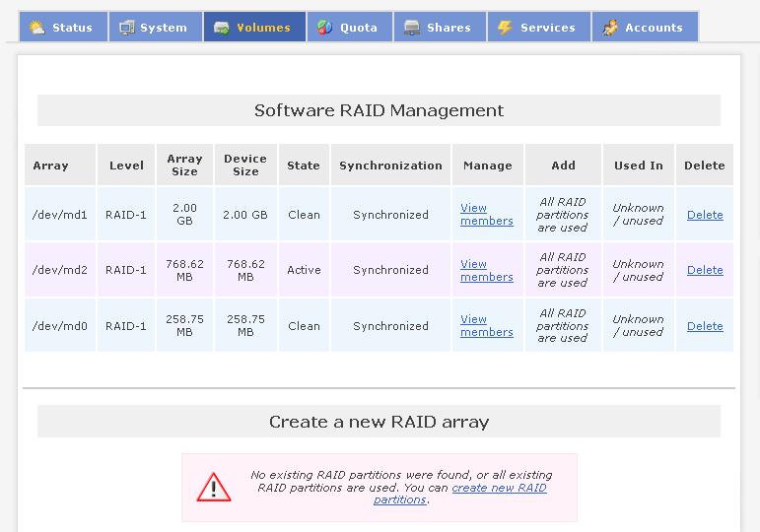Click the System tab monitor icon

tap(126, 28)
